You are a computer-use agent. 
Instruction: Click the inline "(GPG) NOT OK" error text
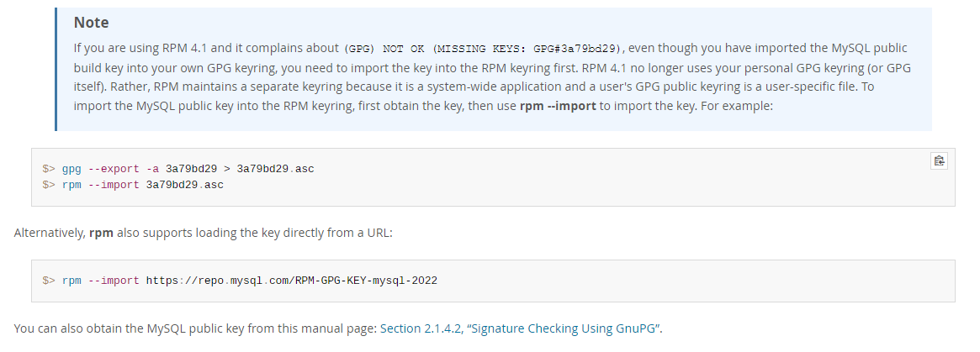tap(384, 49)
